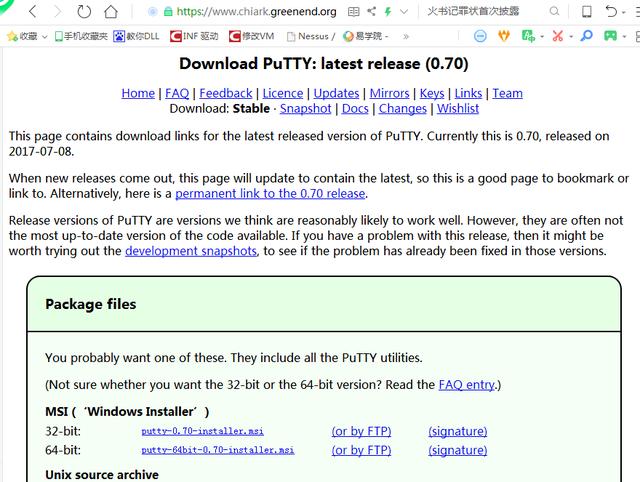
Task: Open the 教你DLL bookmark
Action: point(136,36)
